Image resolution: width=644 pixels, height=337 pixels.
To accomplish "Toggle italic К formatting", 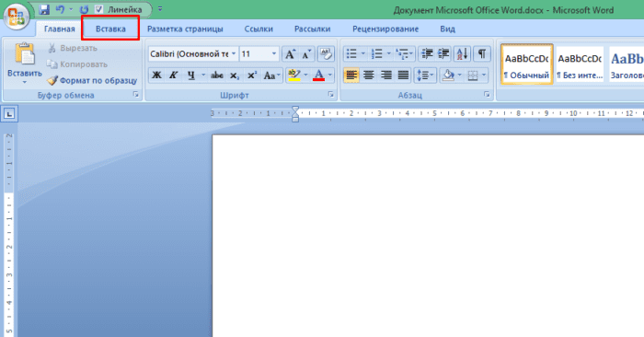I will (173, 76).
